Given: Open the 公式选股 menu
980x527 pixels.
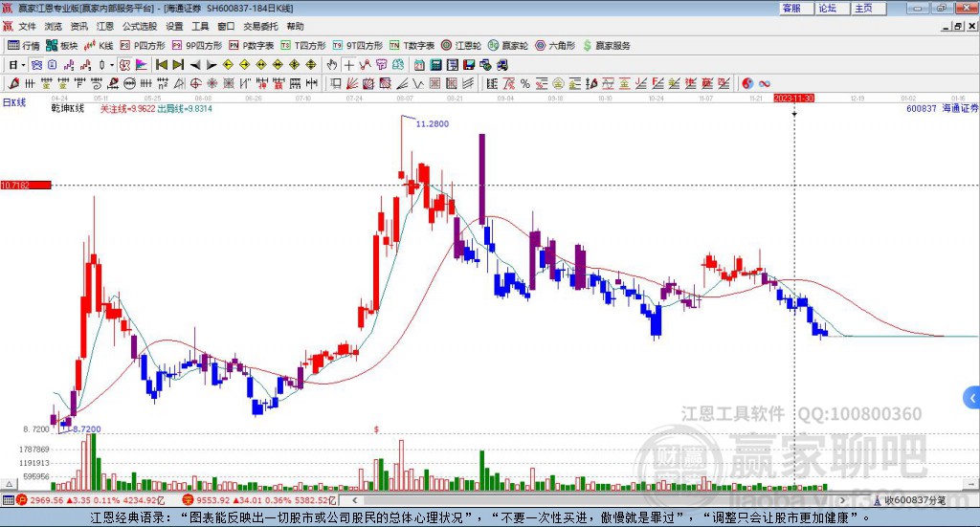Looking at the screenshot, I should tap(140, 26).
